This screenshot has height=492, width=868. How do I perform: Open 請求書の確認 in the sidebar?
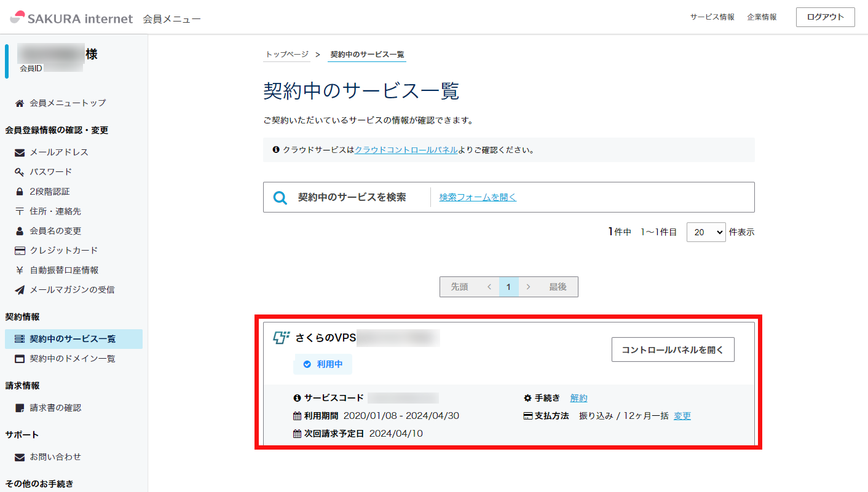tap(55, 408)
